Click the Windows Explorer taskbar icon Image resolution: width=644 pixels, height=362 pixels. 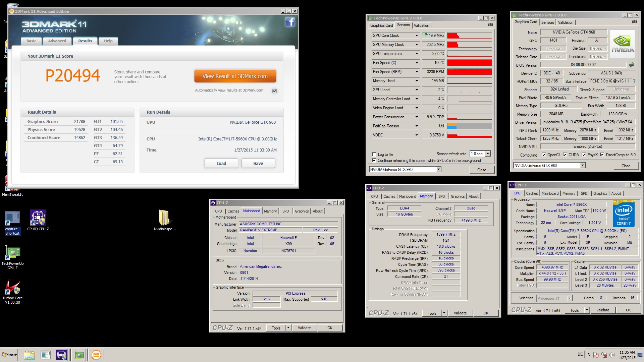coord(29,355)
